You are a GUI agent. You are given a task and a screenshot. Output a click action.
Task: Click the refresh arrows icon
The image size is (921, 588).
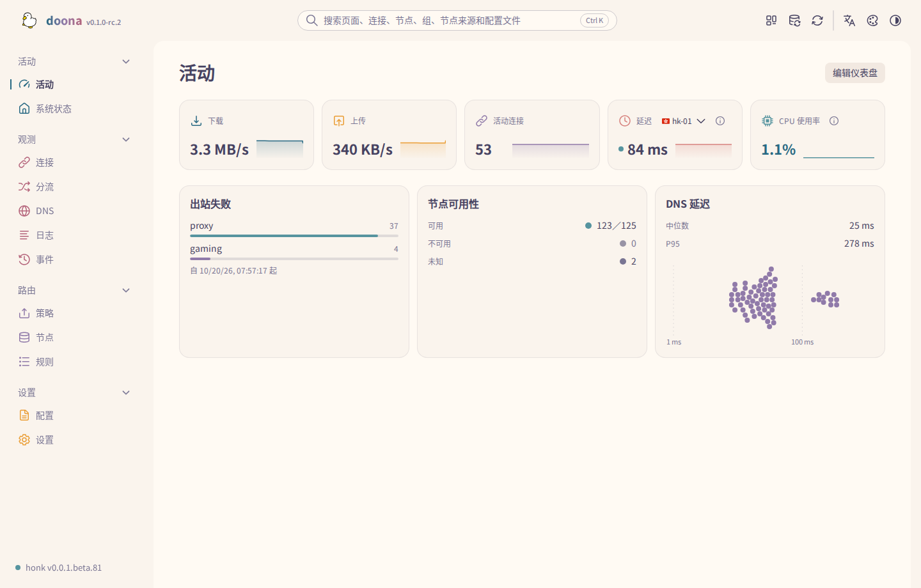(817, 20)
